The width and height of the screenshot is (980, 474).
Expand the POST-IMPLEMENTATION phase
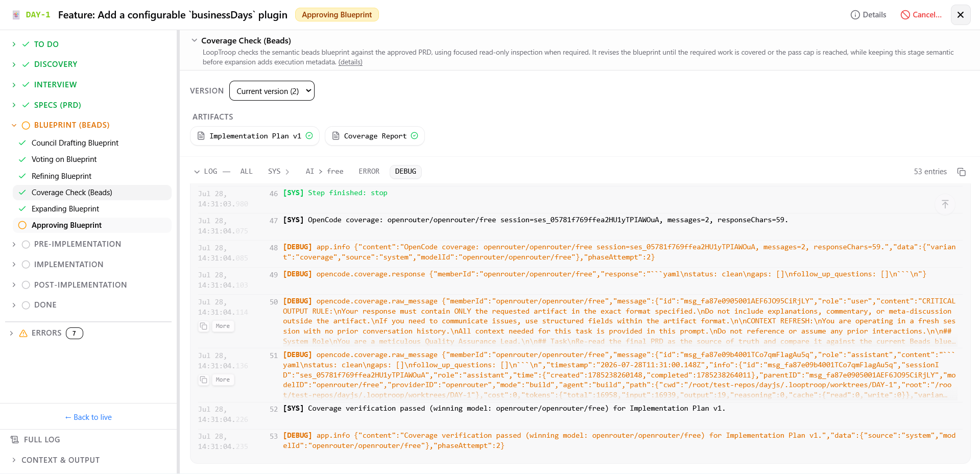click(x=14, y=285)
